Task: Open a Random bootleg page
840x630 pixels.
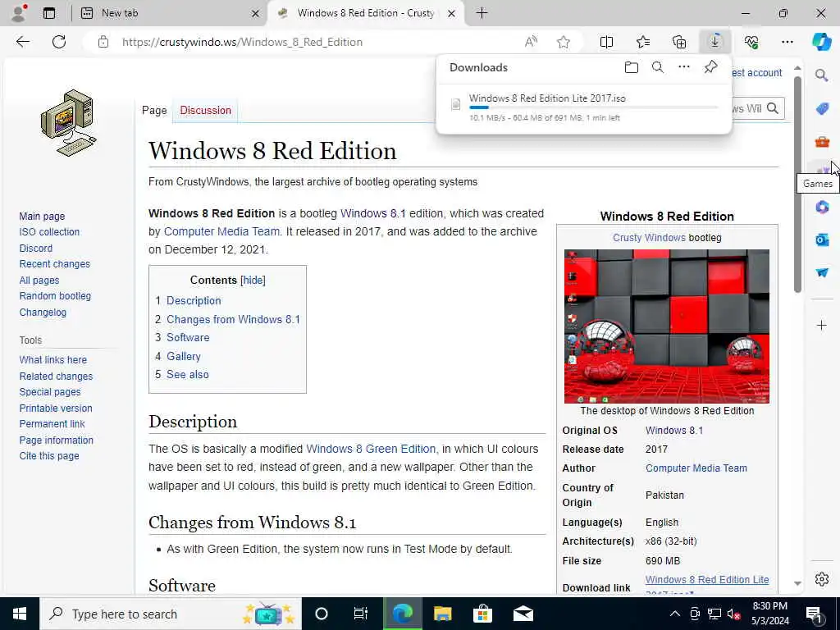Action: click(55, 295)
